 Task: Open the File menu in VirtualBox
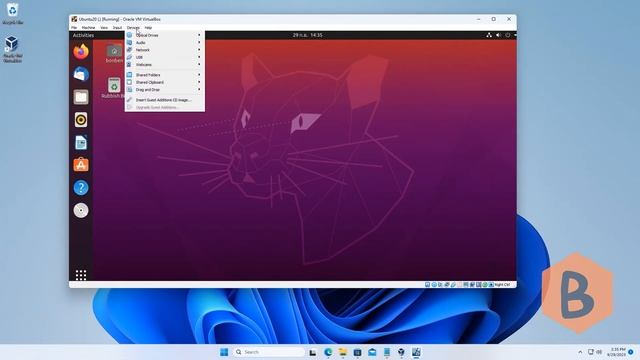[x=74, y=28]
